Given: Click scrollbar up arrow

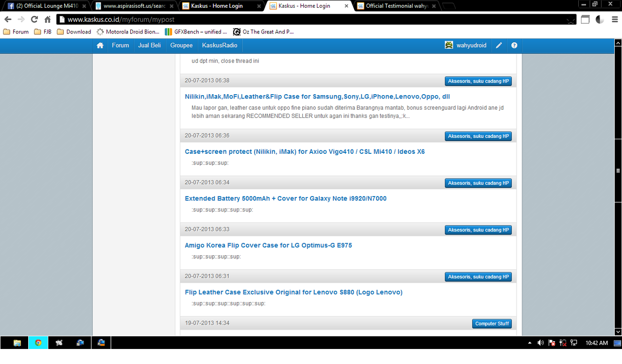Looking at the screenshot, I should click(618, 43).
